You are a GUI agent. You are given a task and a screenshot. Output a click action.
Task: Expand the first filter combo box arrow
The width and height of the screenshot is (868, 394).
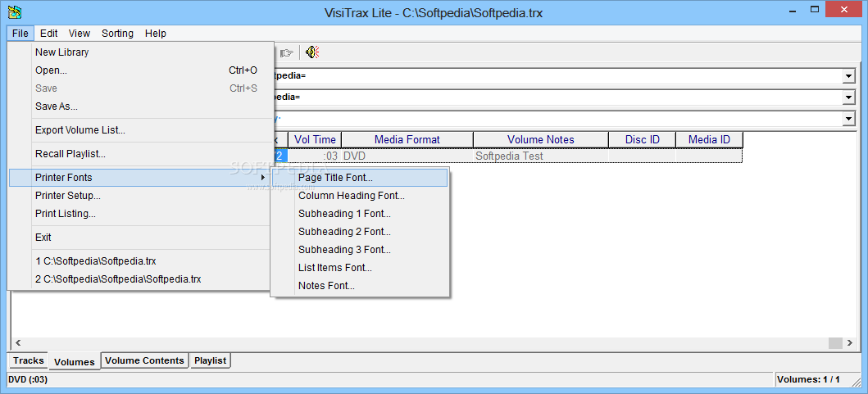848,76
